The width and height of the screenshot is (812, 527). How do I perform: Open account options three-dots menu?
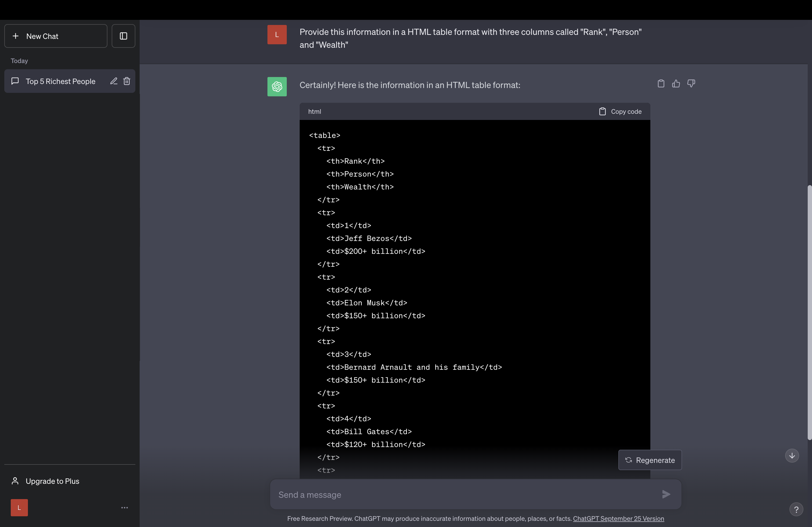pyautogui.click(x=125, y=508)
